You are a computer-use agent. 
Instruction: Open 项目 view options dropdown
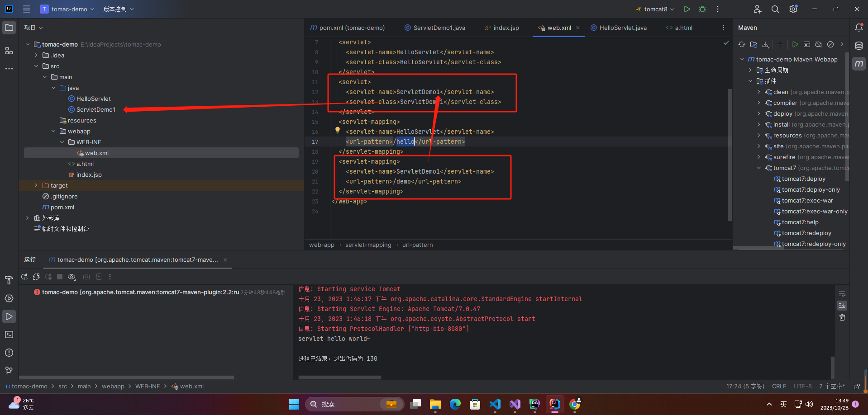click(x=33, y=28)
